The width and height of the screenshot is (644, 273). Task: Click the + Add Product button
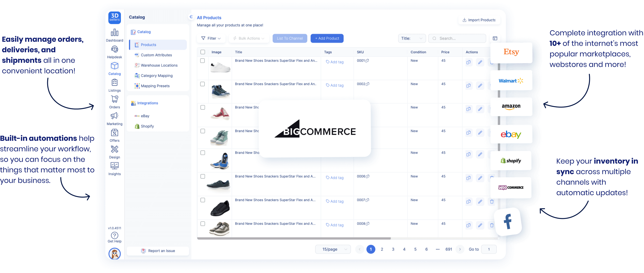point(327,38)
